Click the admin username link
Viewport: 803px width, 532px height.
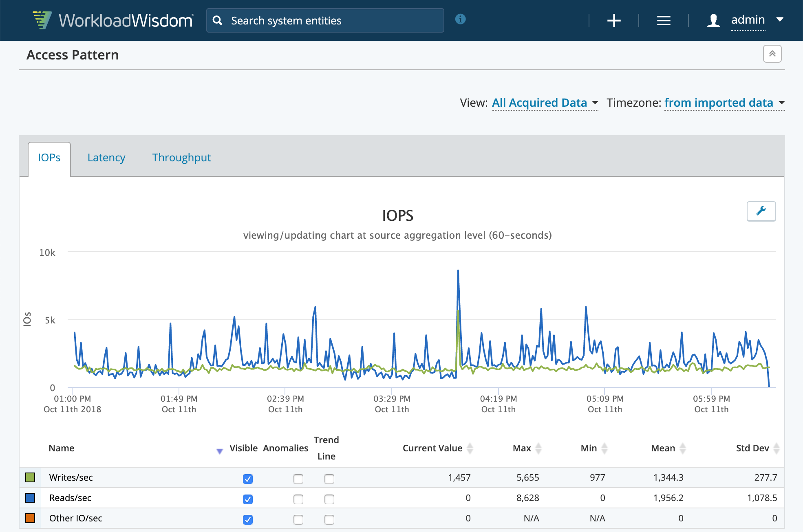click(748, 20)
